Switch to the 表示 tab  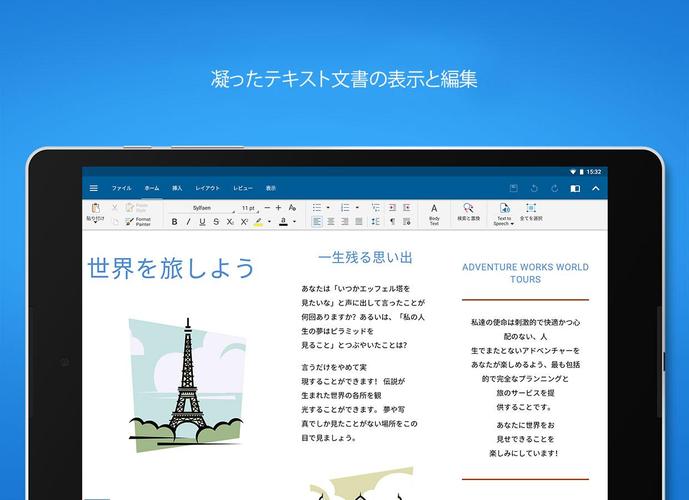point(271,188)
